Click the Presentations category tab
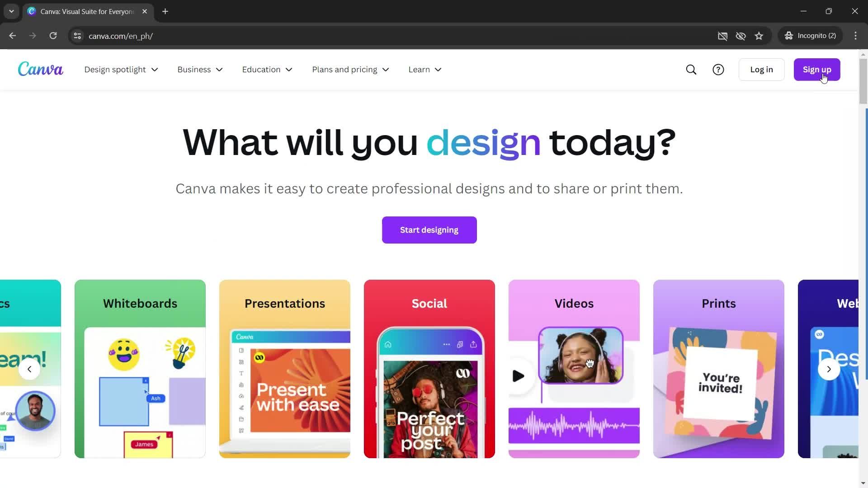868x488 pixels. (284, 303)
